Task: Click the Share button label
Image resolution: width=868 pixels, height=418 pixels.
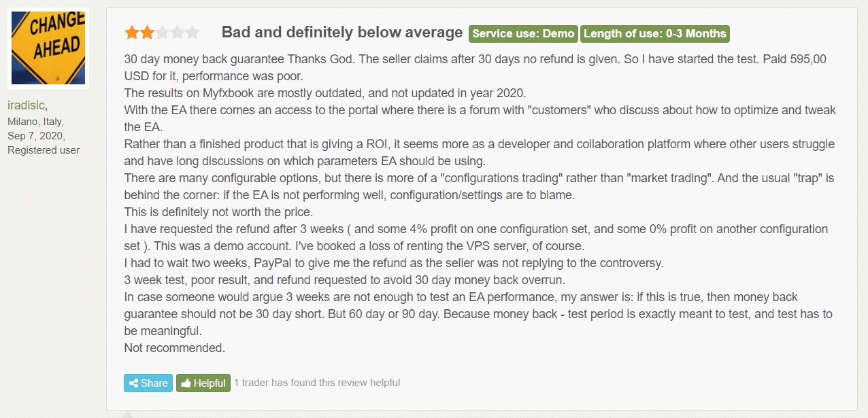Action: (x=154, y=383)
